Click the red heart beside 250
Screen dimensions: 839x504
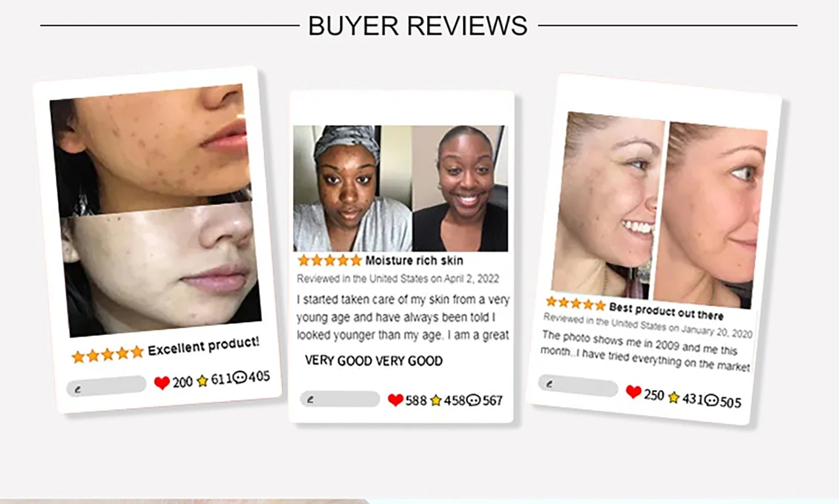tap(633, 392)
